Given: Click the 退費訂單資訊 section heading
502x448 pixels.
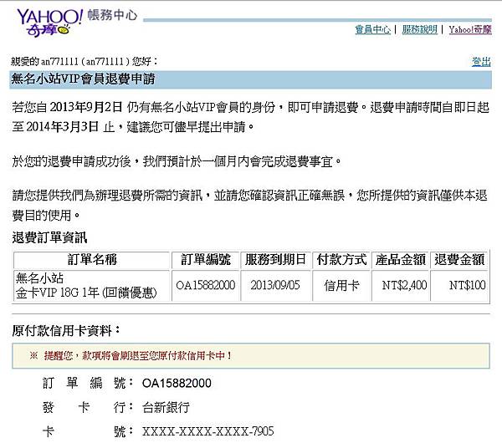Looking at the screenshot, I should click(x=49, y=237).
